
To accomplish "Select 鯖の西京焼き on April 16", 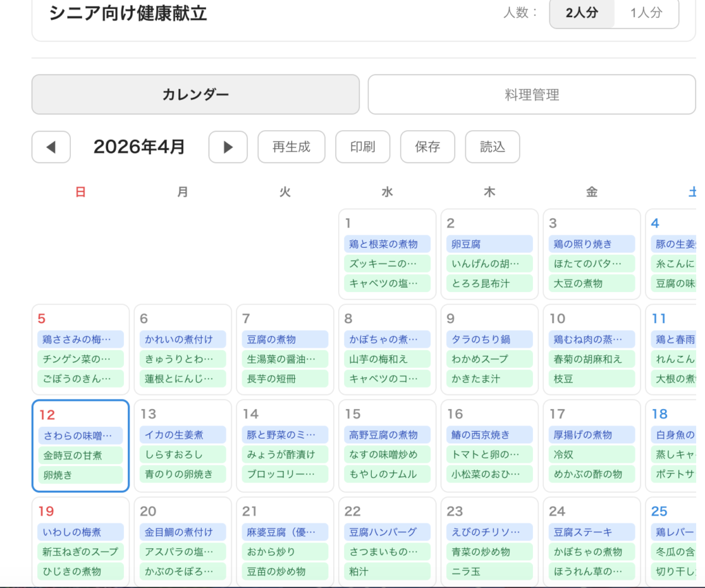I will tap(490, 435).
